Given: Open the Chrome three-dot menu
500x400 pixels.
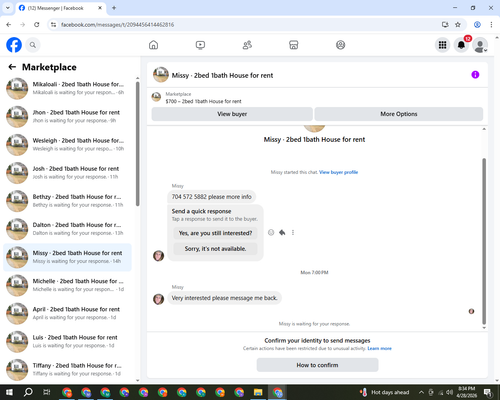Looking at the screenshot, I should click(491, 25).
